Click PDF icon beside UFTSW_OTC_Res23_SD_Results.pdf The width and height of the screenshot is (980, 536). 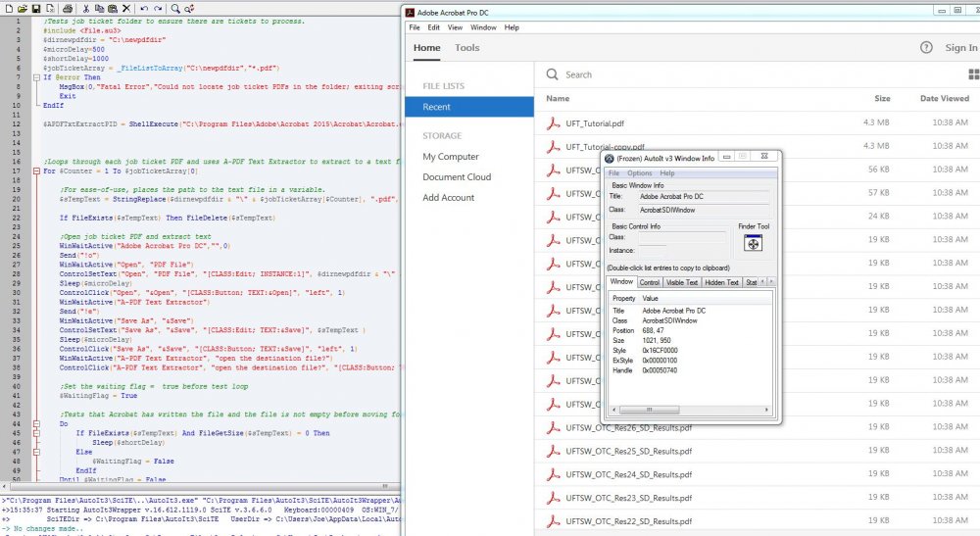(x=553, y=498)
